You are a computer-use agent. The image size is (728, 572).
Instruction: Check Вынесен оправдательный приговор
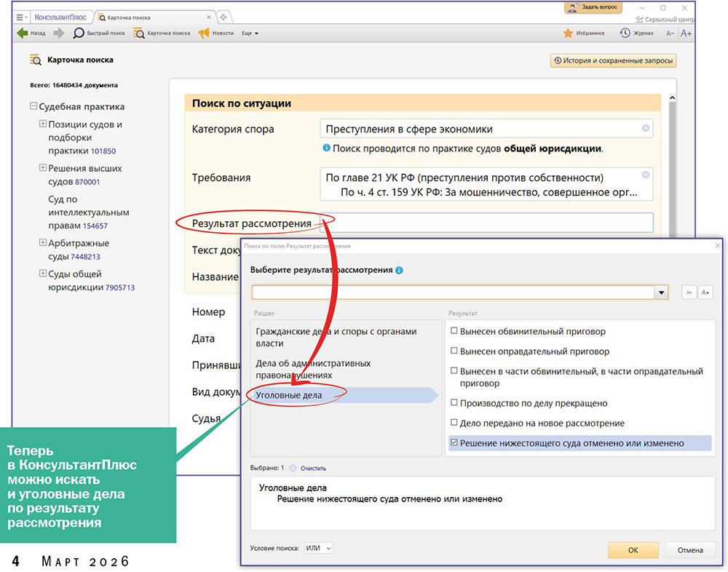click(454, 351)
